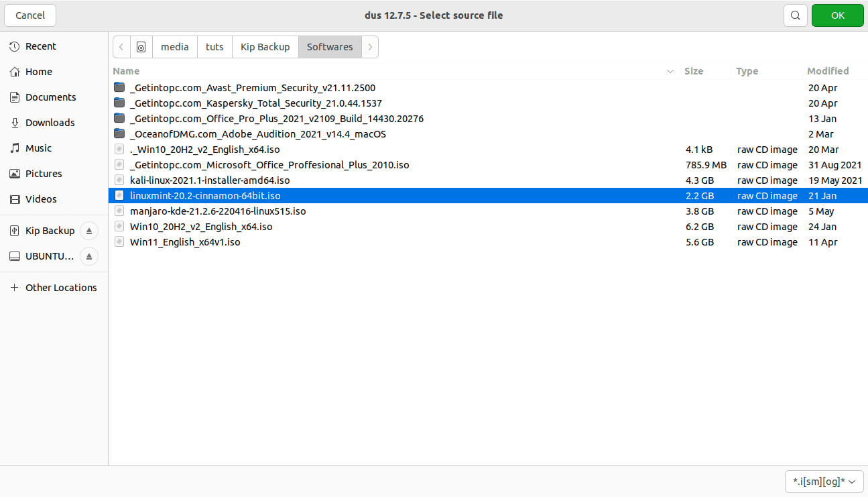Image resolution: width=868 pixels, height=497 pixels.
Task: Click the 3.8 GB size value
Action: pyautogui.click(x=700, y=211)
